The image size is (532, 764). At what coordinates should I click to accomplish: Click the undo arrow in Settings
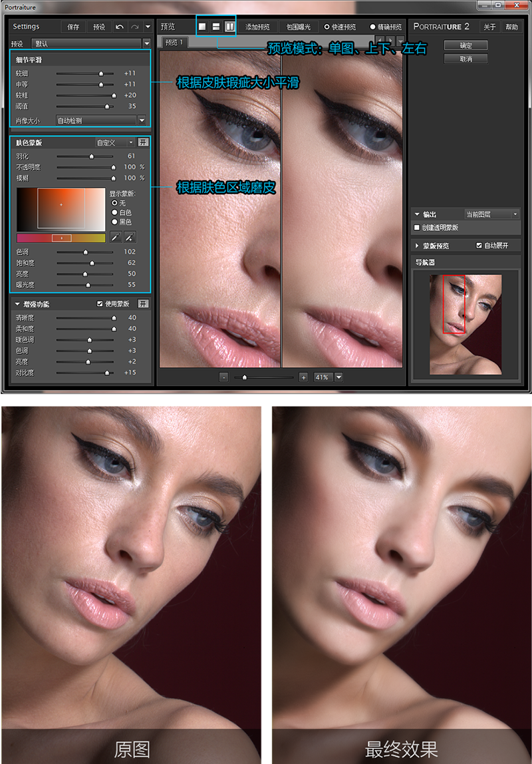pyautogui.click(x=120, y=27)
